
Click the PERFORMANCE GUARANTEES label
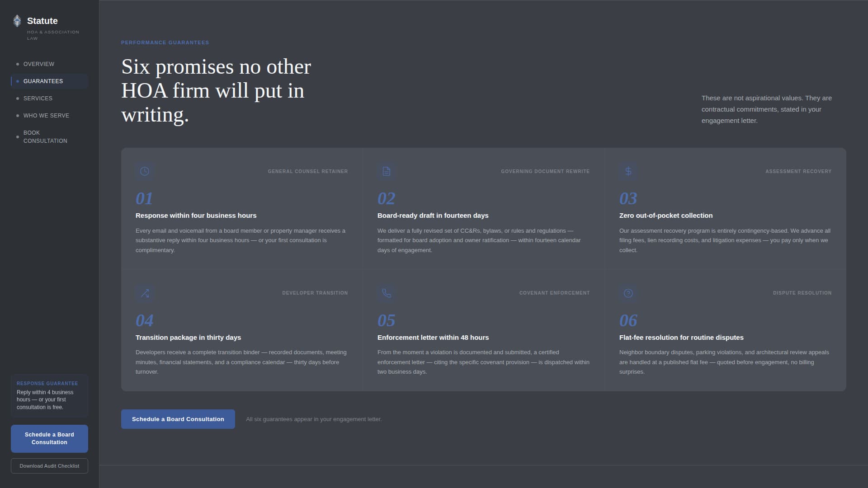[165, 42]
